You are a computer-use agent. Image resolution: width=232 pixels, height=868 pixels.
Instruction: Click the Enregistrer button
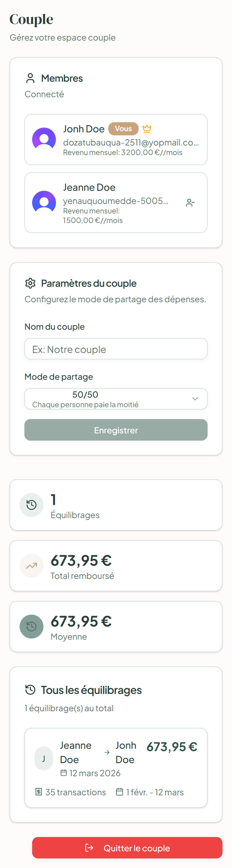[x=116, y=430]
